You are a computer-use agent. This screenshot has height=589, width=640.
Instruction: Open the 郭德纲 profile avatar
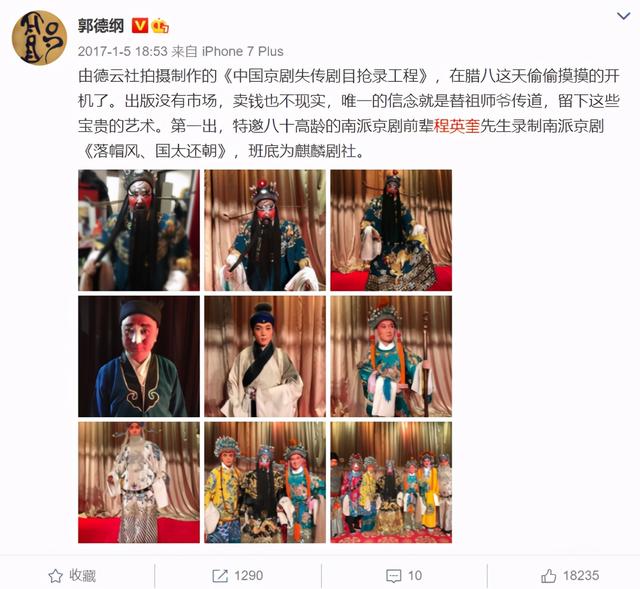click(40, 38)
